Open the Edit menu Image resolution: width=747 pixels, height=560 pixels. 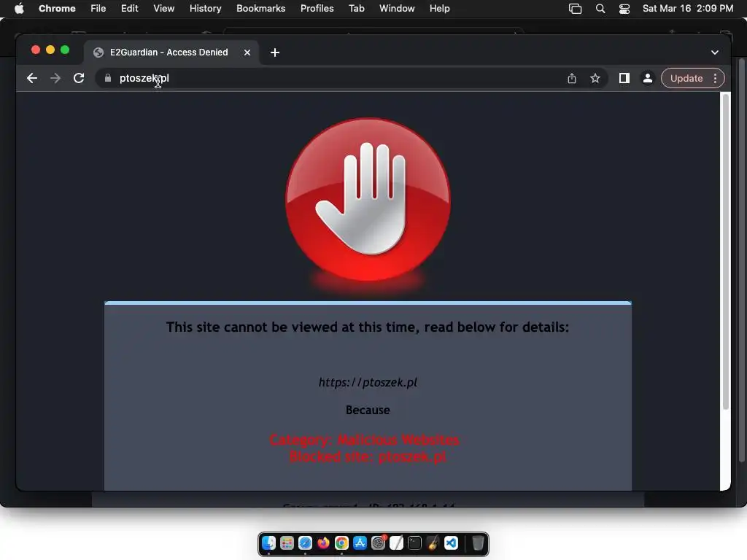point(129,9)
